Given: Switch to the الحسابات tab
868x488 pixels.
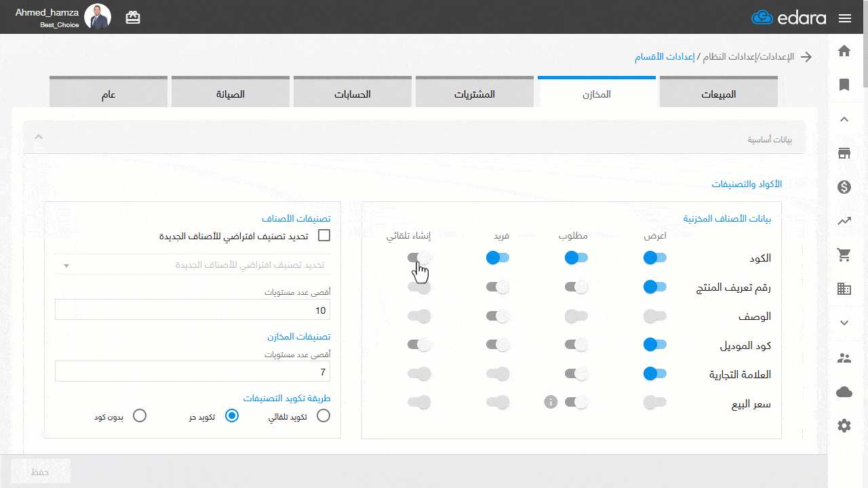Looking at the screenshot, I should [x=353, y=94].
